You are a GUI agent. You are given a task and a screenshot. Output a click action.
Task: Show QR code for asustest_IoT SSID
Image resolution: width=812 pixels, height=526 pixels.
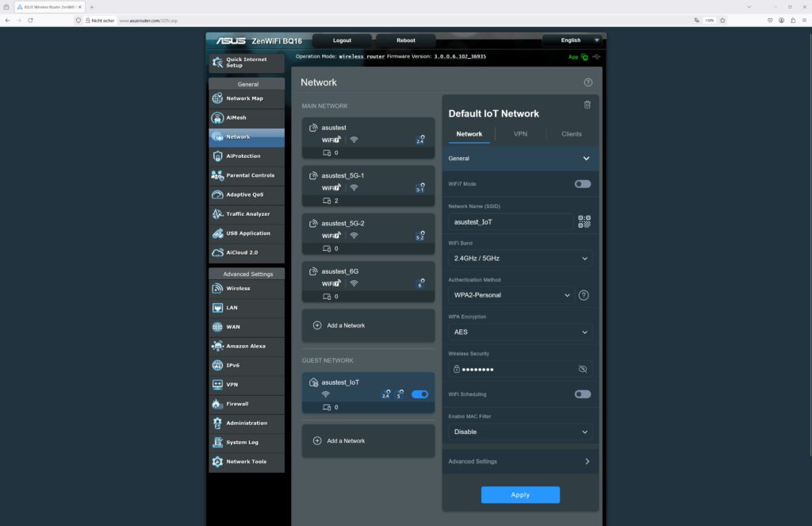click(584, 222)
